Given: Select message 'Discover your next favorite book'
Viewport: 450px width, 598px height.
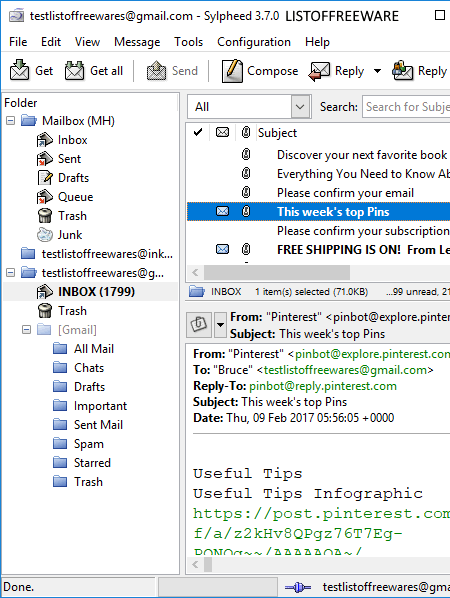Looking at the screenshot, I should click(x=362, y=155).
